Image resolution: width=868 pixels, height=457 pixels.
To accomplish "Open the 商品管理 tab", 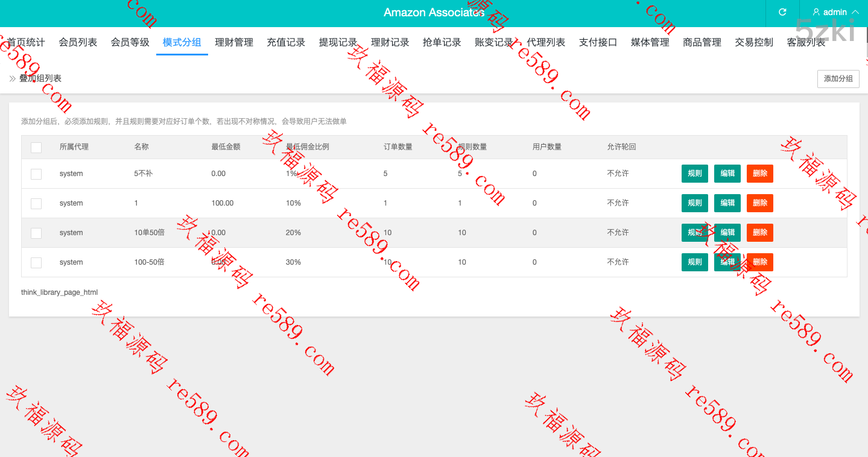I will tap(702, 42).
